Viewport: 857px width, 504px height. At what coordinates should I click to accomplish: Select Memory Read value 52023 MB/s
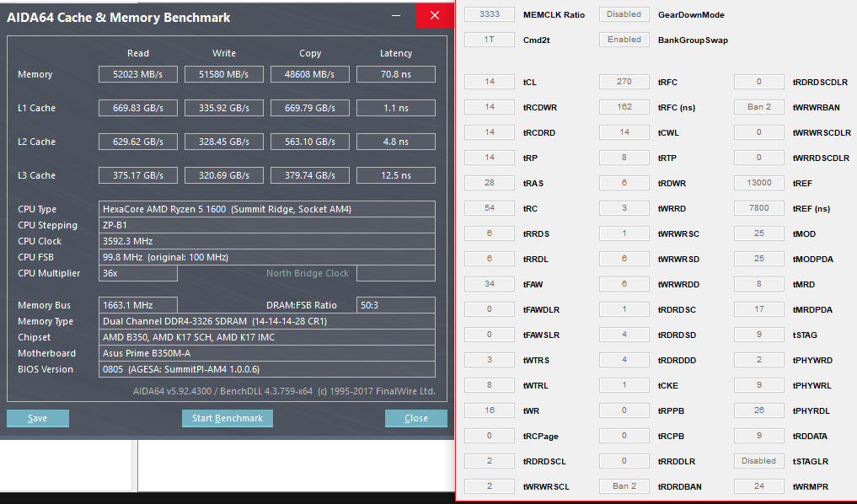[137, 74]
